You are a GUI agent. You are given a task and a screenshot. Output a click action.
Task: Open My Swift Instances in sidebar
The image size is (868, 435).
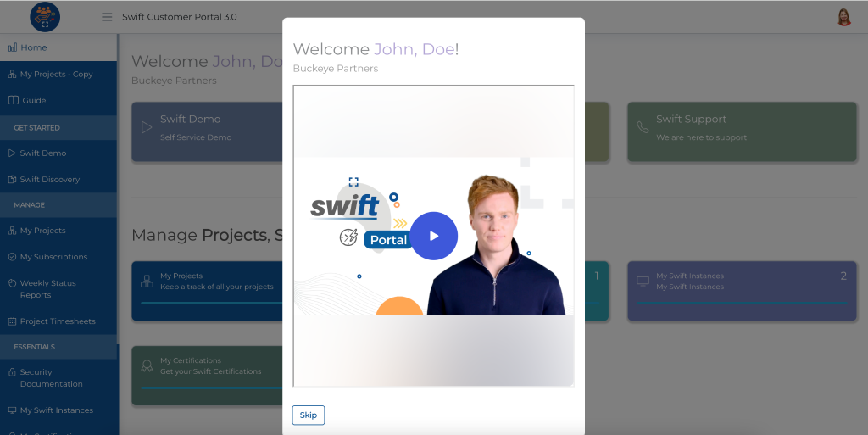tap(58, 410)
